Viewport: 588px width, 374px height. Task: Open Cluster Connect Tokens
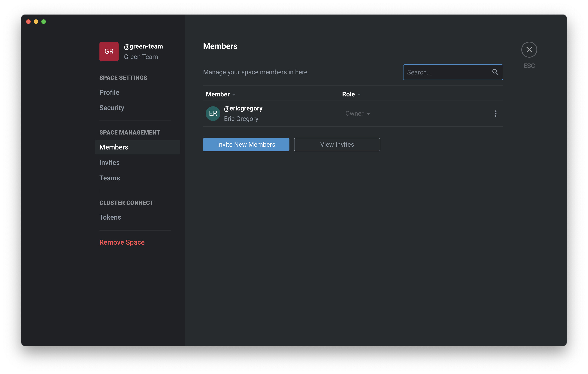(x=110, y=217)
